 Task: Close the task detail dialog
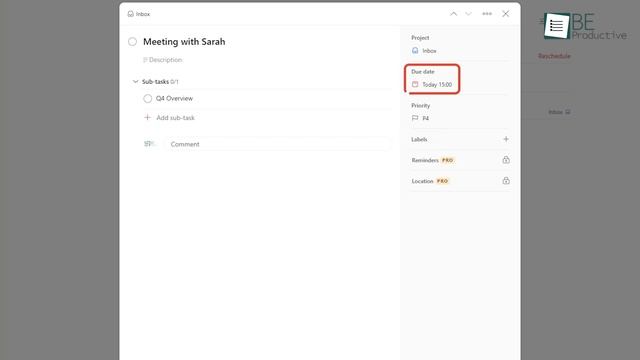click(506, 14)
